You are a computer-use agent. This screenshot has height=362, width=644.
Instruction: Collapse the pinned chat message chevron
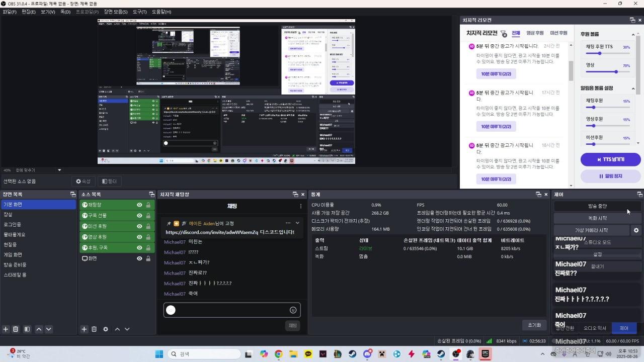click(x=297, y=223)
